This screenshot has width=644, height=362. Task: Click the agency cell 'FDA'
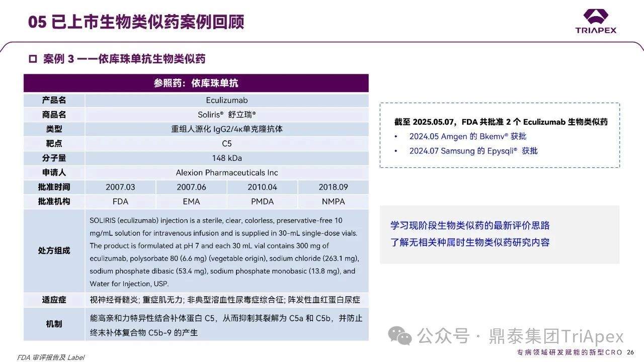click(x=120, y=202)
